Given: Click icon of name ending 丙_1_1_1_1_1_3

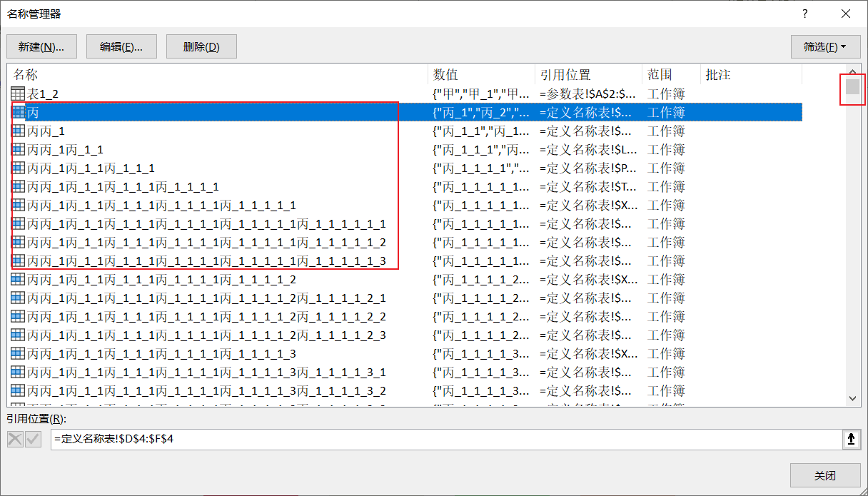Looking at the screenshot, I should coord(19,260).
